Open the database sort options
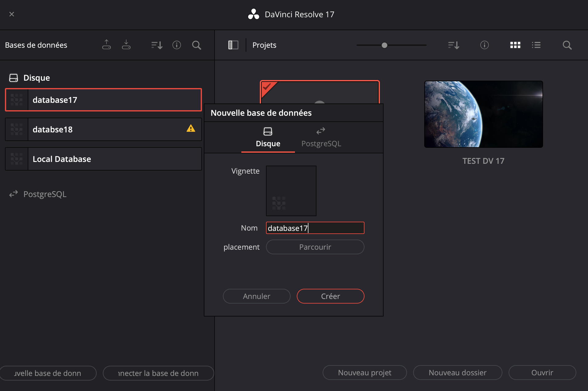 click(x=157, y=45)
